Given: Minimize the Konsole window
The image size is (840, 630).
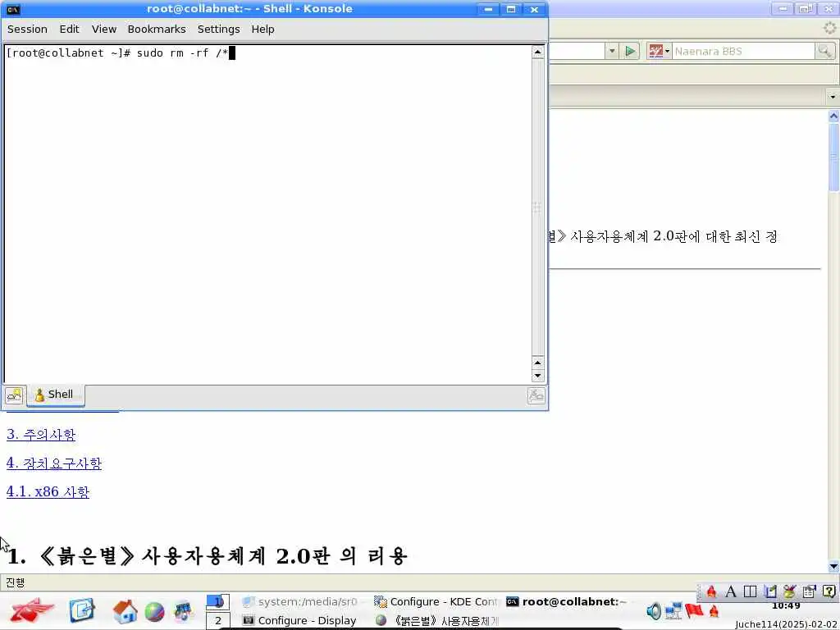Looking at the screenshot, I should (488, 9).
